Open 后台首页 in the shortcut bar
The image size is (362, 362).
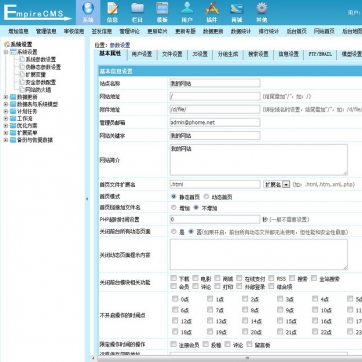coord(297,32)
